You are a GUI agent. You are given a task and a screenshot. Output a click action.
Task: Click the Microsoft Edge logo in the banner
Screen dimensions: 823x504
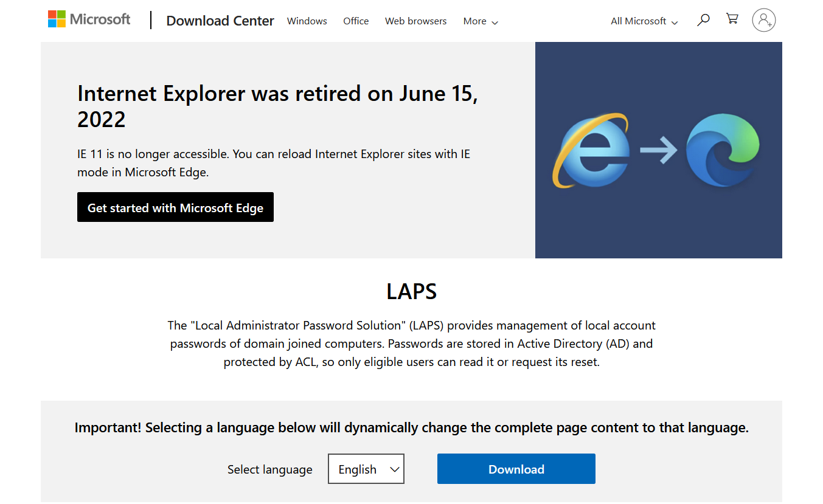click(x=723, y=150)
